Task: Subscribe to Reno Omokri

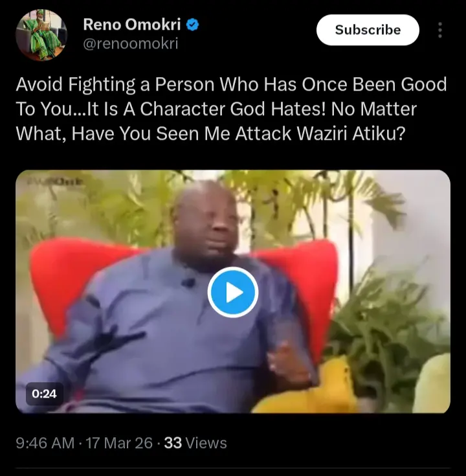Action: 368,30
